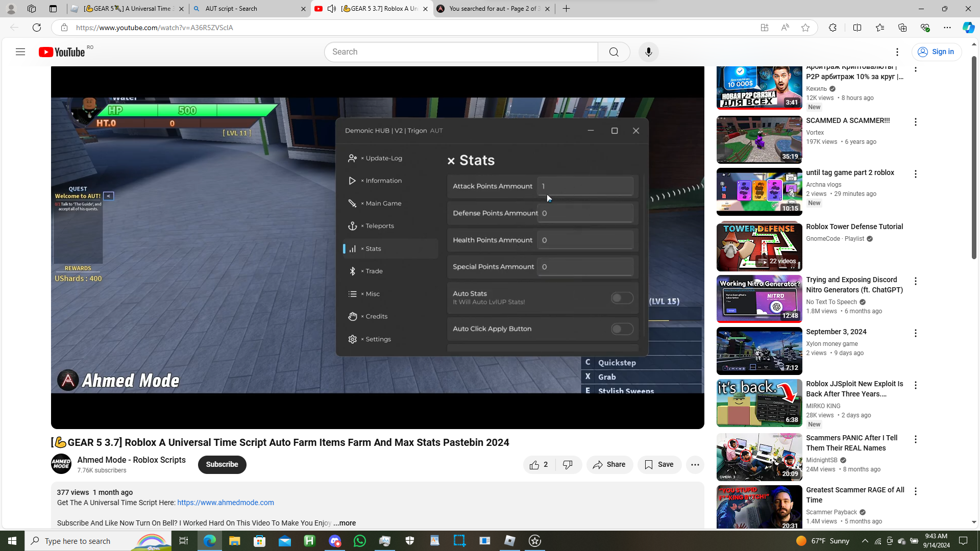Click the Subscribe button
This screenshot has width=980, height=551.
point(222,465)
